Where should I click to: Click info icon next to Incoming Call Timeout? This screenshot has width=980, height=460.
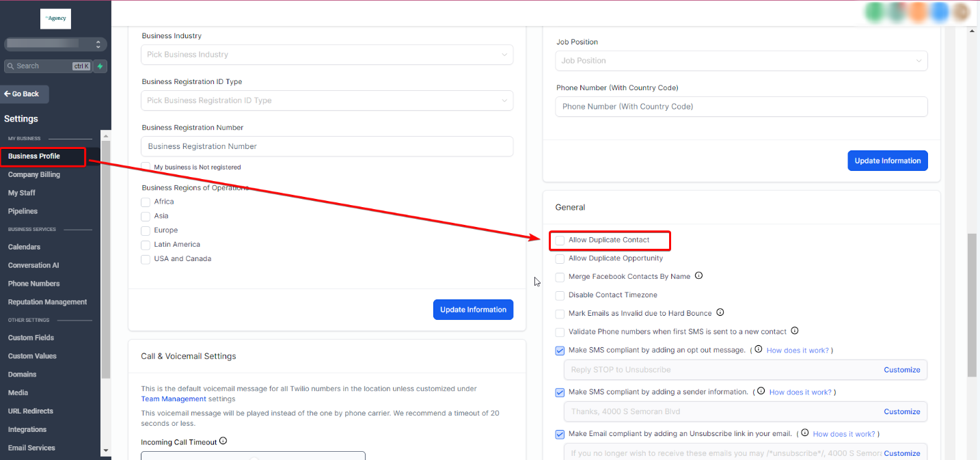tap(223, 442)
